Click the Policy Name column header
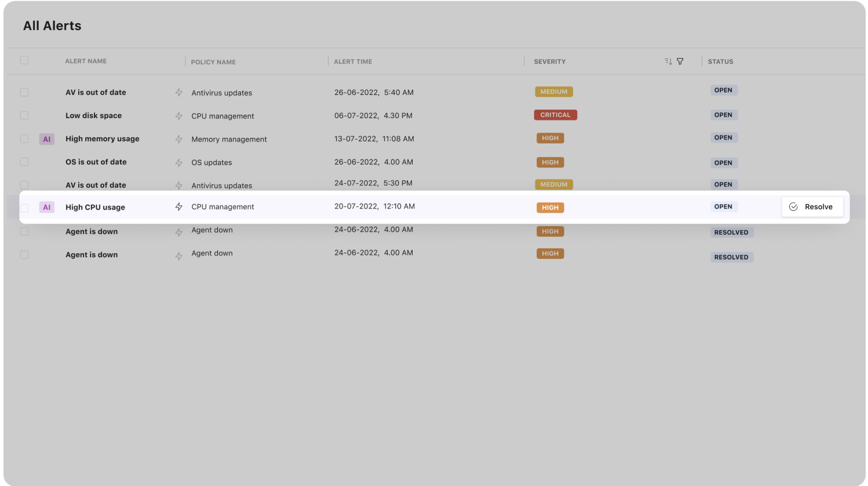Viewport: 868px width, 486px height. click(213, 61)
